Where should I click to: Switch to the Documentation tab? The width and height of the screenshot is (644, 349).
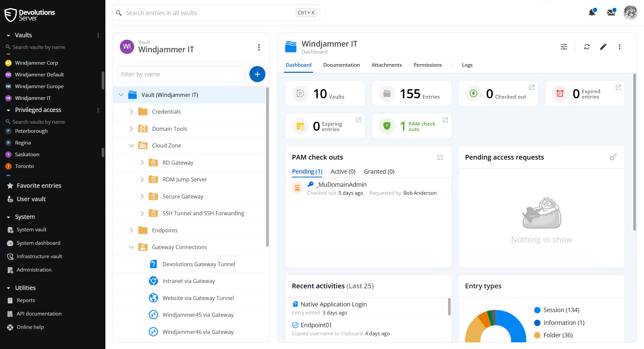coord(341,65)
